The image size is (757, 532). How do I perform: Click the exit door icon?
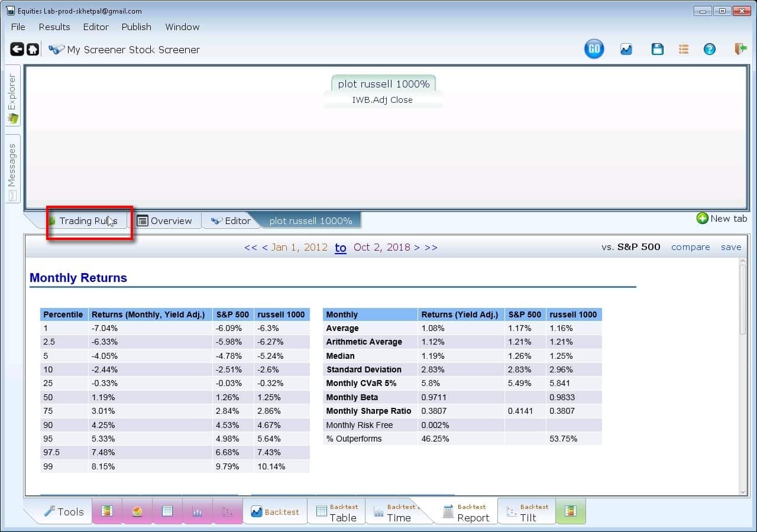740,49
